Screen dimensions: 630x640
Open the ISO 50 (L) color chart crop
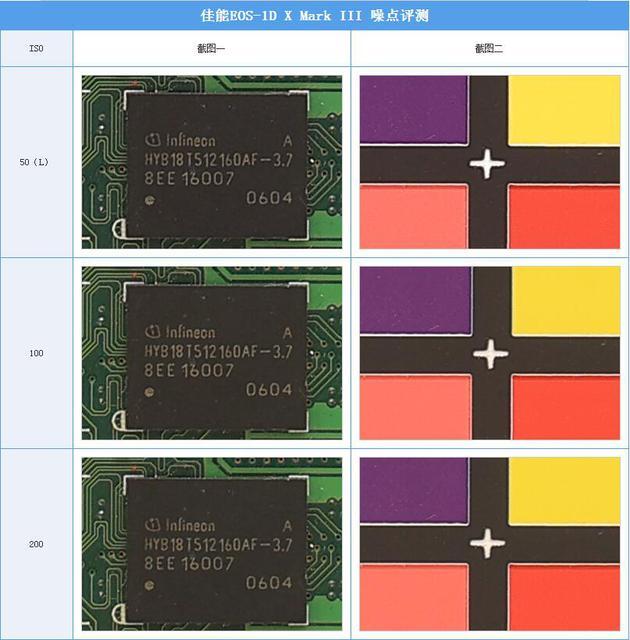[x=490, y=162]
